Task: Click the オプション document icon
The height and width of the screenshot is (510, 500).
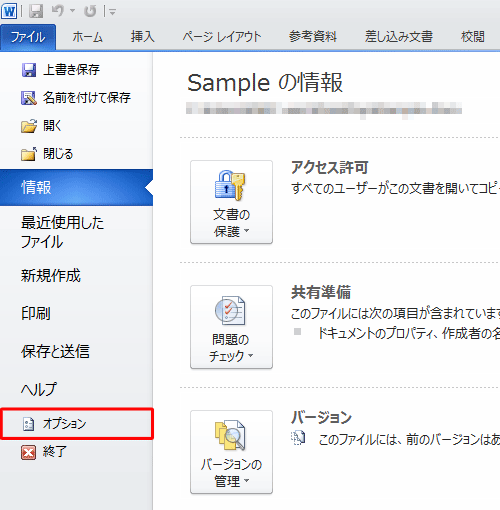Action: click(x=28, y=424)
